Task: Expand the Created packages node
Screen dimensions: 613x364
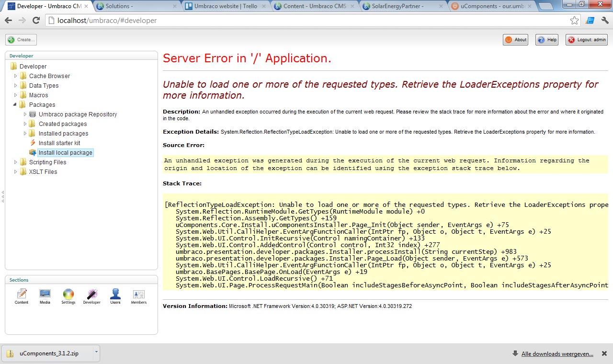Action: coord(25,124)
